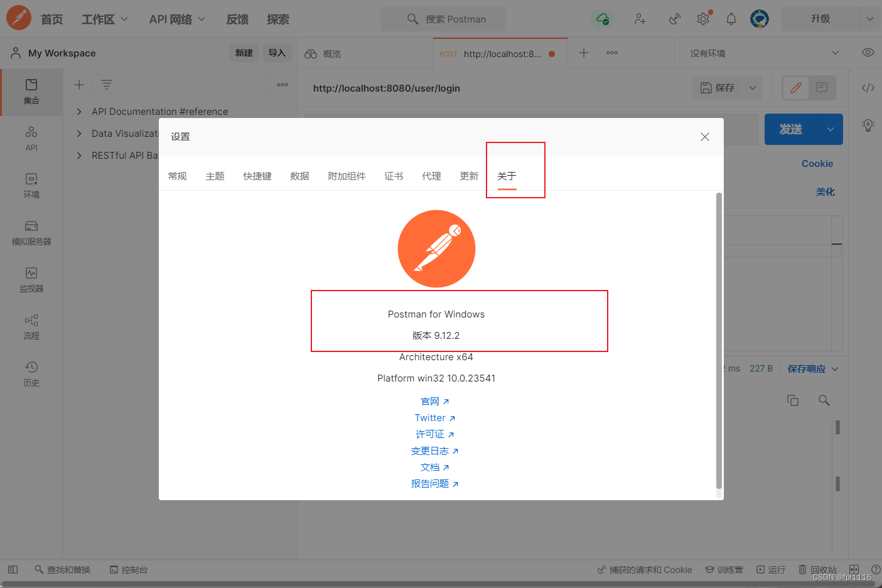Open the license link
The width and height of the screenshot is (882, 588).
click(x=435, y=434)
